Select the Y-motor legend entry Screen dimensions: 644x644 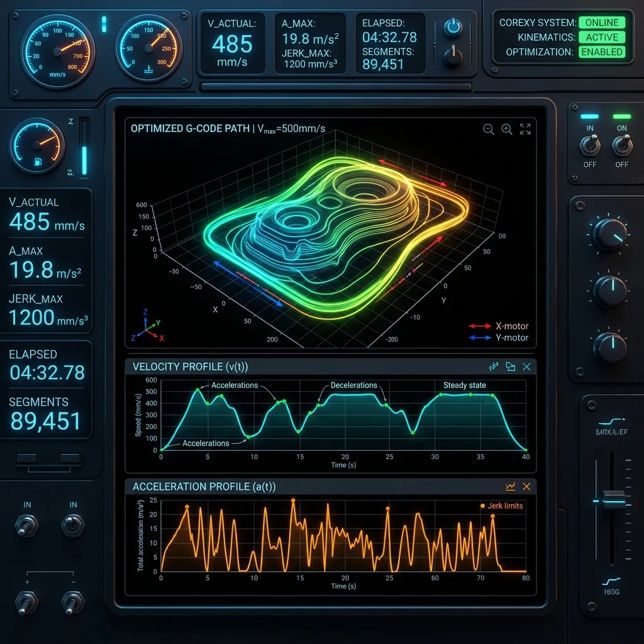(x=499, y=338)
